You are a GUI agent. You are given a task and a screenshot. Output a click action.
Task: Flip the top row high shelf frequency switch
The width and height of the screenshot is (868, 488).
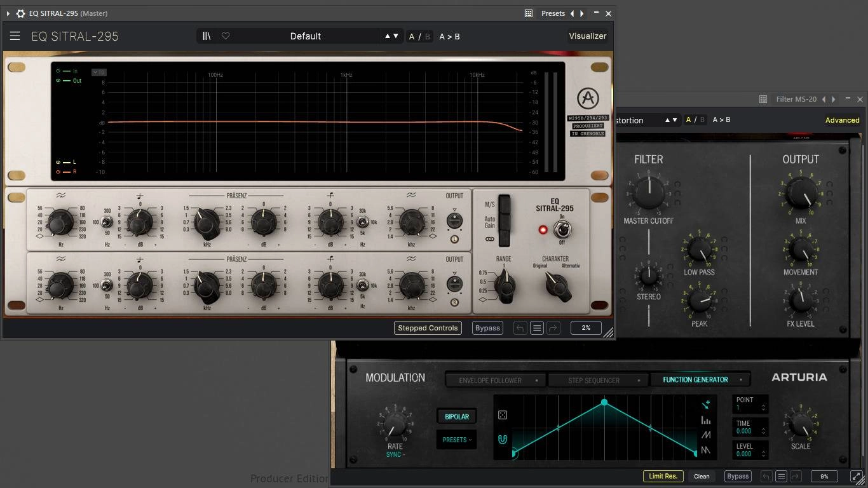(362, 222)
